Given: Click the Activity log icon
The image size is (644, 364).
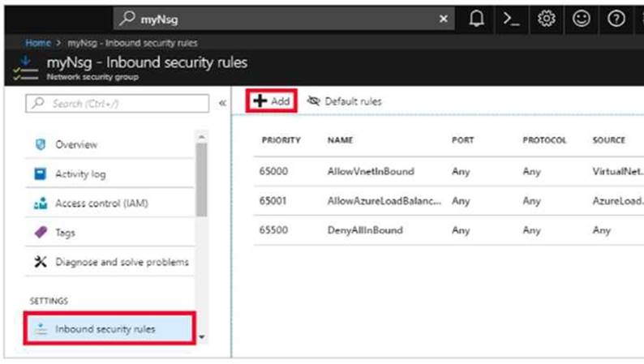Looking at the screenshot, I should [x=41, y=174].
